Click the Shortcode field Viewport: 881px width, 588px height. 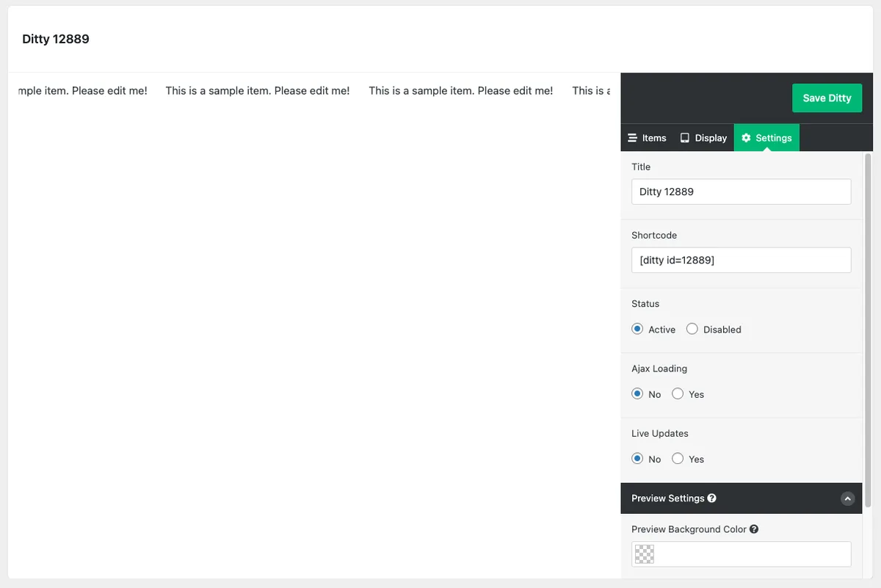click(x=742, y=260)
